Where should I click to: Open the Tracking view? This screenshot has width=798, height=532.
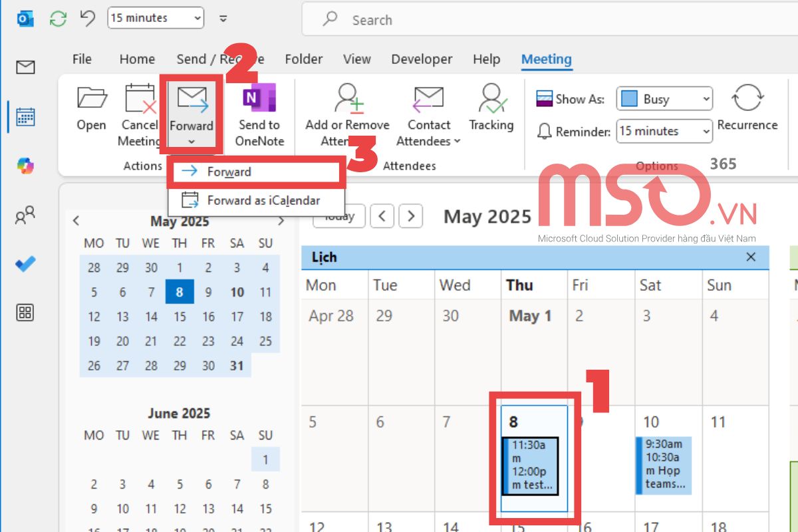pyautogui.click(x=491, y=108)
